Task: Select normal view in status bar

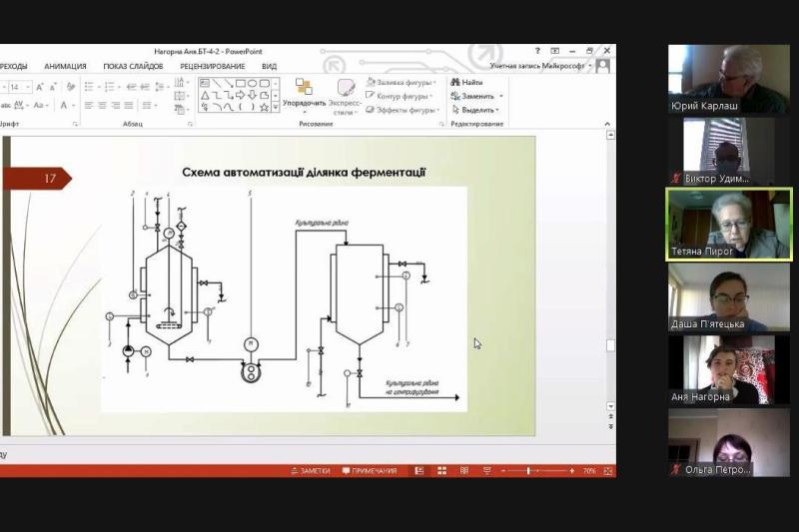Action: click(x=419, y=470)
